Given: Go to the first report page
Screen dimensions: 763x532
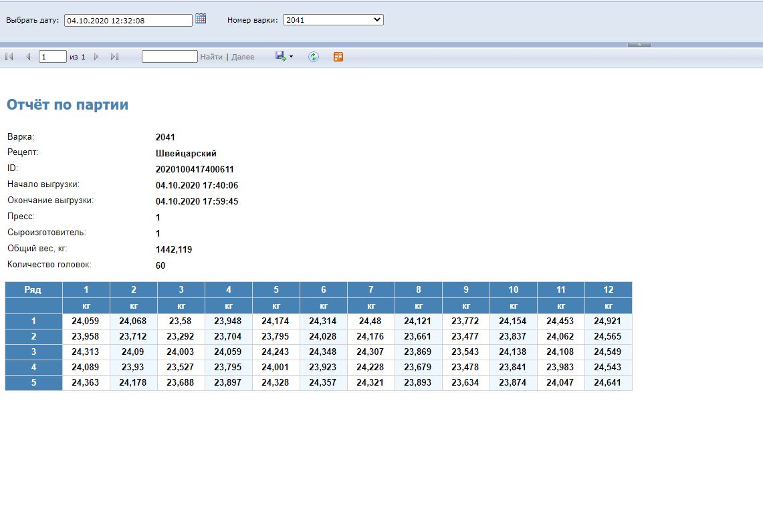Looking at the screenshot, I should [x=9, y=57].
